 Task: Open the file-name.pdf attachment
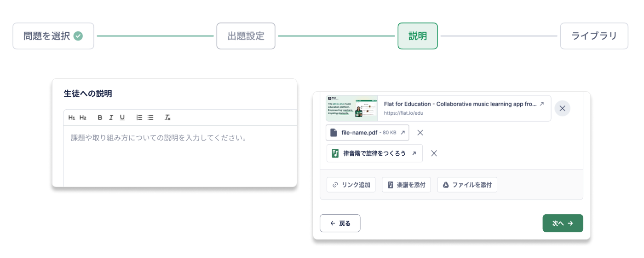tap(367, 133)
